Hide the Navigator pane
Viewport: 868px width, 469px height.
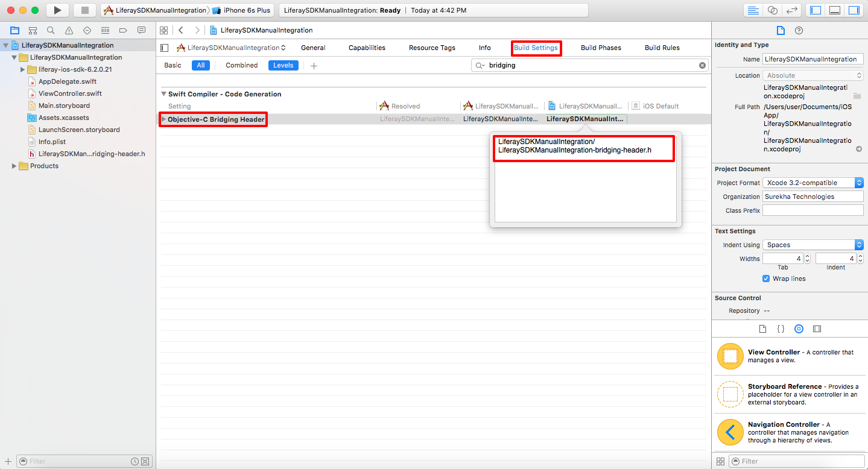coord(816,10)
